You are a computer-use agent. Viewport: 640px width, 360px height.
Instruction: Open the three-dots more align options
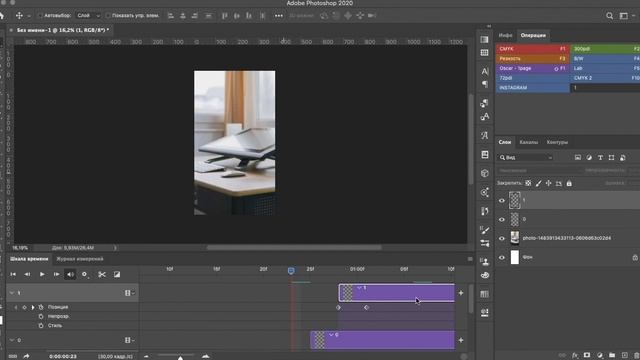[x=279, y=16]
